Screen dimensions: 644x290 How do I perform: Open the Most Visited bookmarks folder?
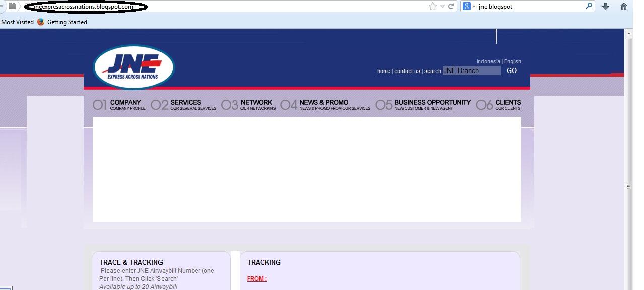click(17, 22)
